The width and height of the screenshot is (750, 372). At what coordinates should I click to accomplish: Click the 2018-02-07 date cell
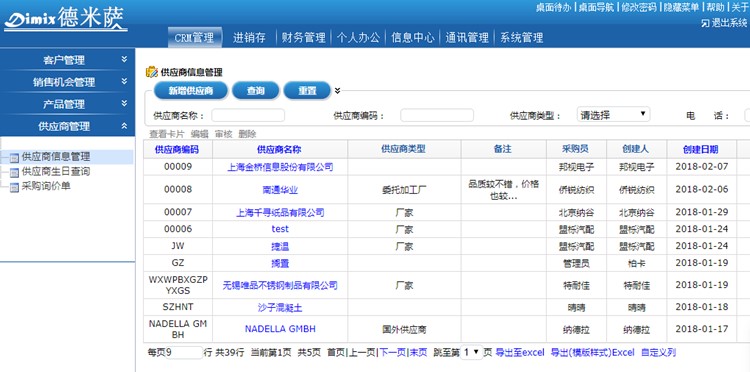(x=702, y=167)
